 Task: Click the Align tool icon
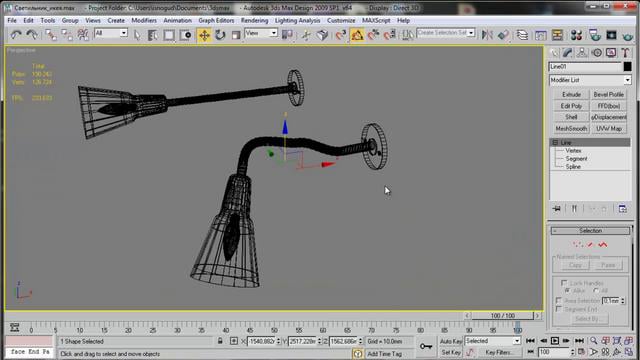pos(503,35)
